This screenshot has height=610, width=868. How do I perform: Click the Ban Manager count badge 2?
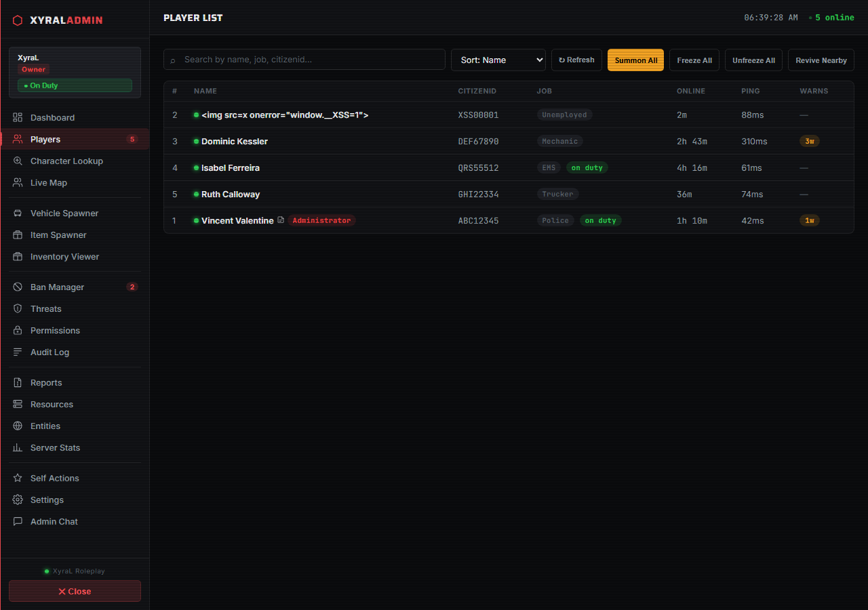(132, 287)
